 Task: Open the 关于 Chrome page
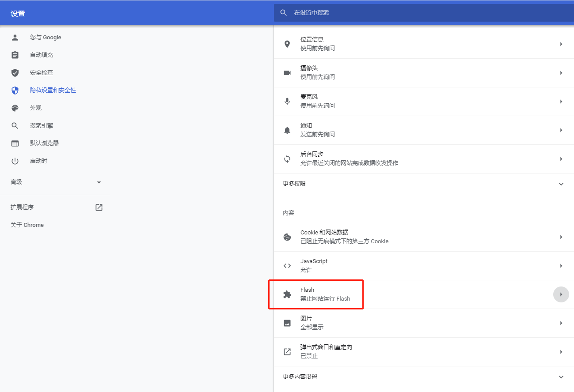[27, 225]
